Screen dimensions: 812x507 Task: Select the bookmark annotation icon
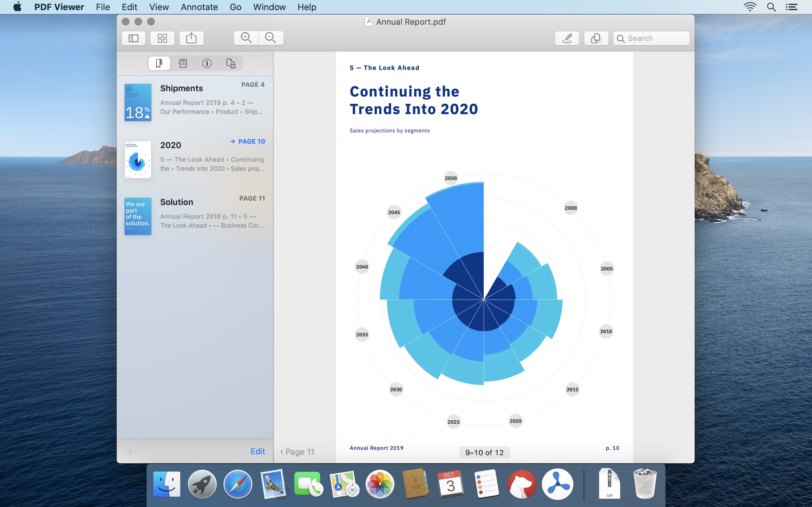pos(158,63)
